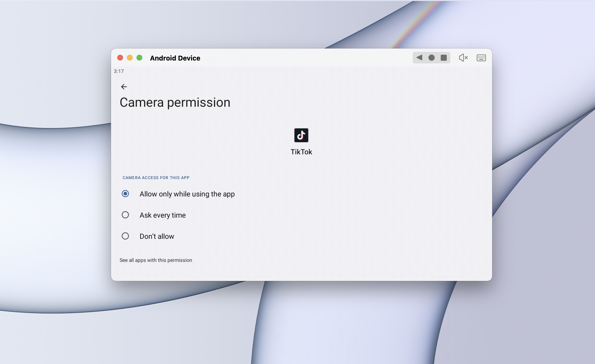Viewport: 595px width, 364px height.
Task: Tap the Android back triangle button in title bar
Action: coord(419,58)
